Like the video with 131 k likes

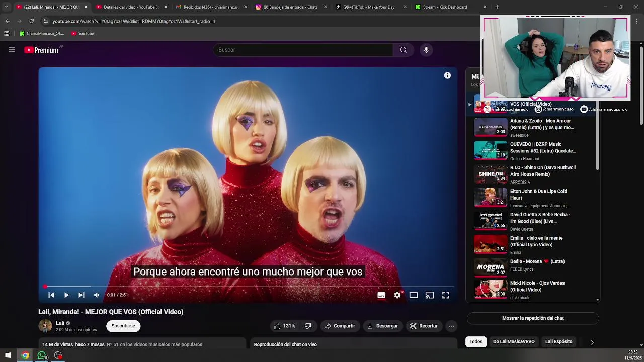tap(284, 326)
